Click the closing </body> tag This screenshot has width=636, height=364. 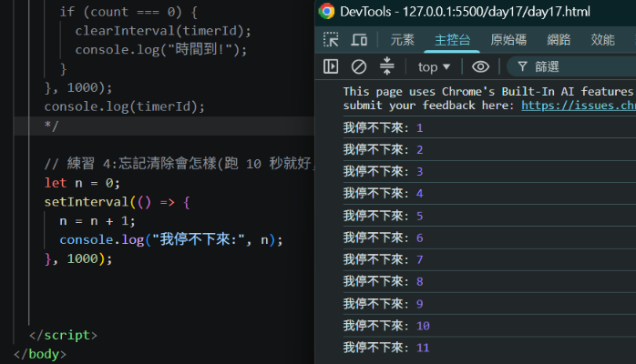click(40, 354)
